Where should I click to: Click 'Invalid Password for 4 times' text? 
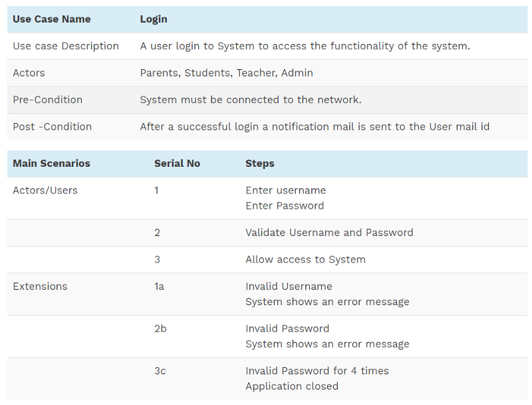coord(317,370)
